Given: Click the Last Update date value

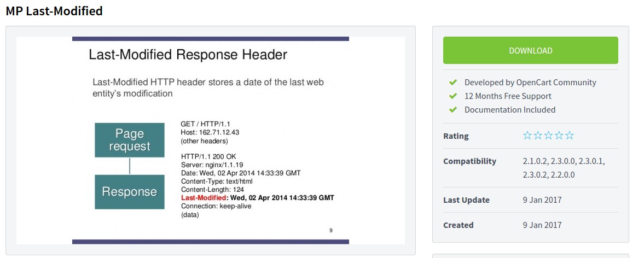Looking at the screenshot, I should [542, 200].
